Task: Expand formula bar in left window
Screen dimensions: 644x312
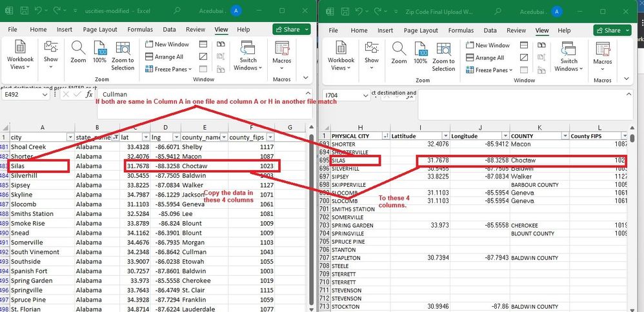Action: click(x=308, y=93)
